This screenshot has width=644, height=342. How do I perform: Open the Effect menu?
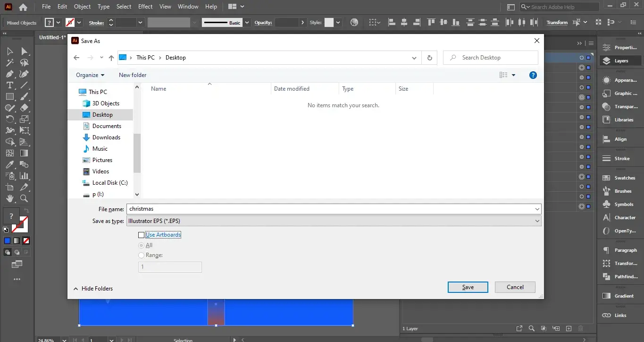click(145, 6)
